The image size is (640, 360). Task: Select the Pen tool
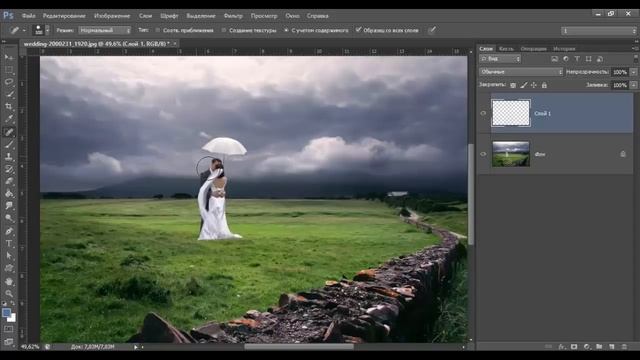(x=9, y=231)
